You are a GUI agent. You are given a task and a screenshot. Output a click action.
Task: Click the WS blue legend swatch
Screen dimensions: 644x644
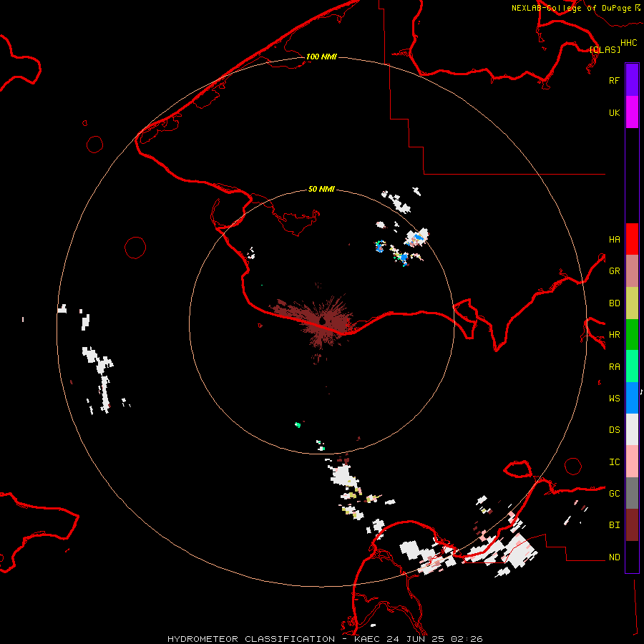[x=632, y=398]
